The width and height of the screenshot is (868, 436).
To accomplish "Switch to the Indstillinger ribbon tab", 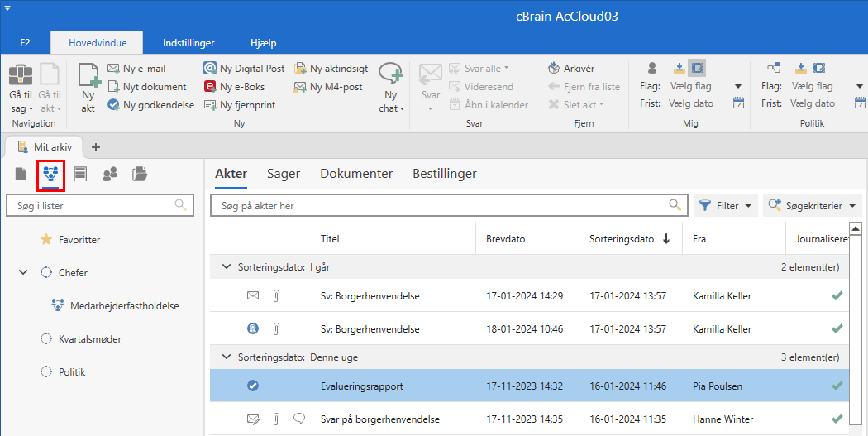I will (x=188, y=43).
